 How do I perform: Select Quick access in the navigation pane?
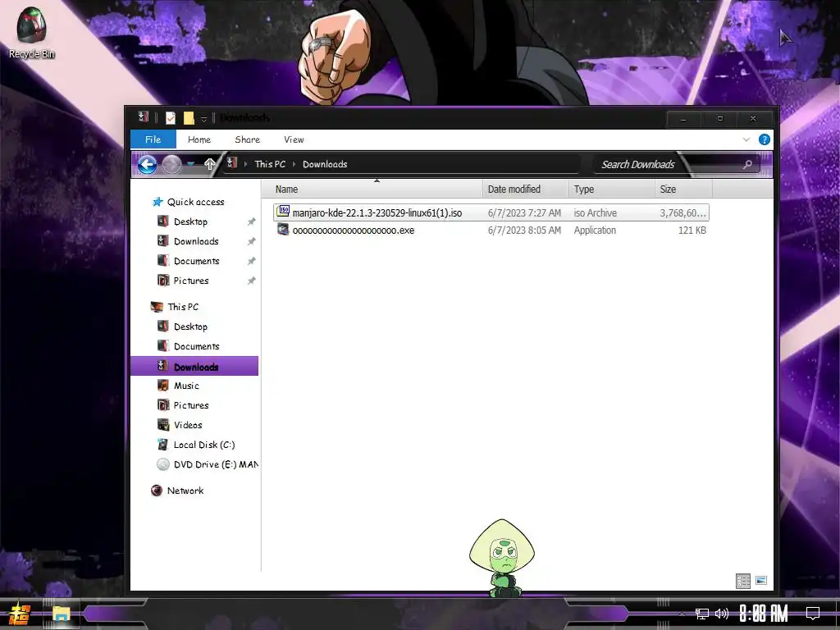195,202
